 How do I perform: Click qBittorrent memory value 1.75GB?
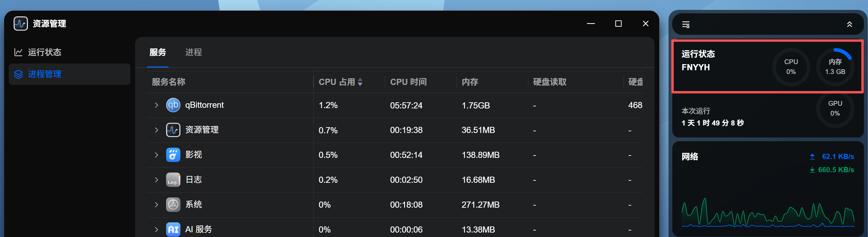(x=476, y=105)
